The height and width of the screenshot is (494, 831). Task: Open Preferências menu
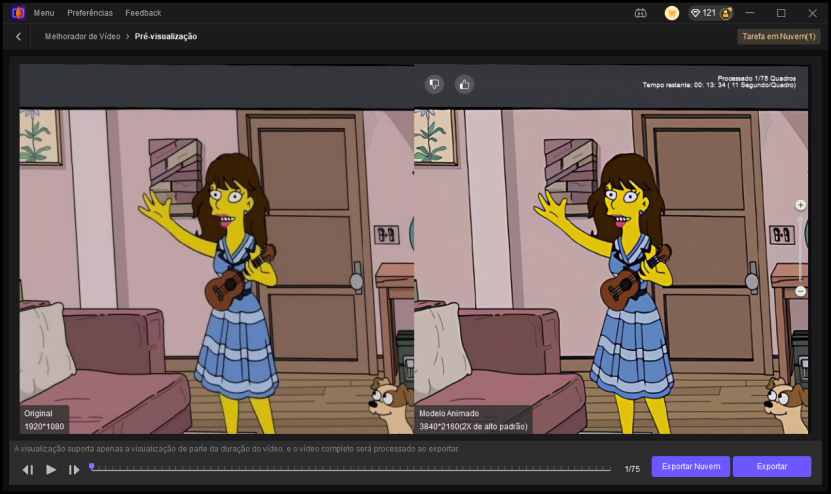(x=90, y=13)
